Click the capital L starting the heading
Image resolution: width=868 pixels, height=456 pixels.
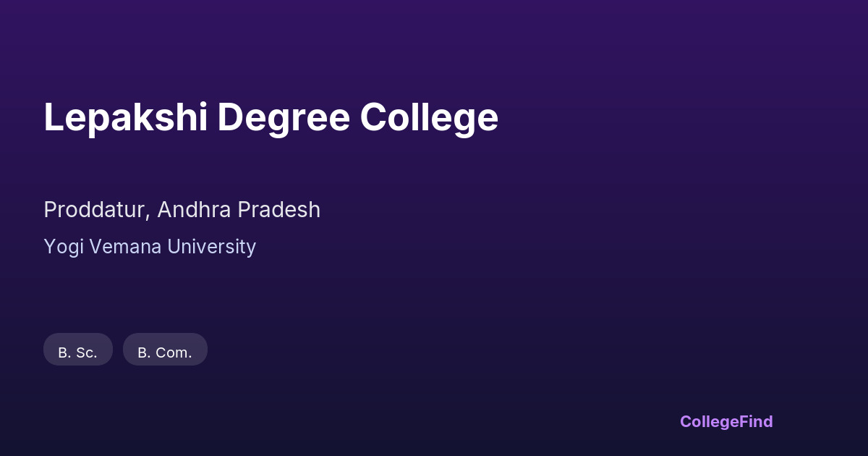pos(54,117)
